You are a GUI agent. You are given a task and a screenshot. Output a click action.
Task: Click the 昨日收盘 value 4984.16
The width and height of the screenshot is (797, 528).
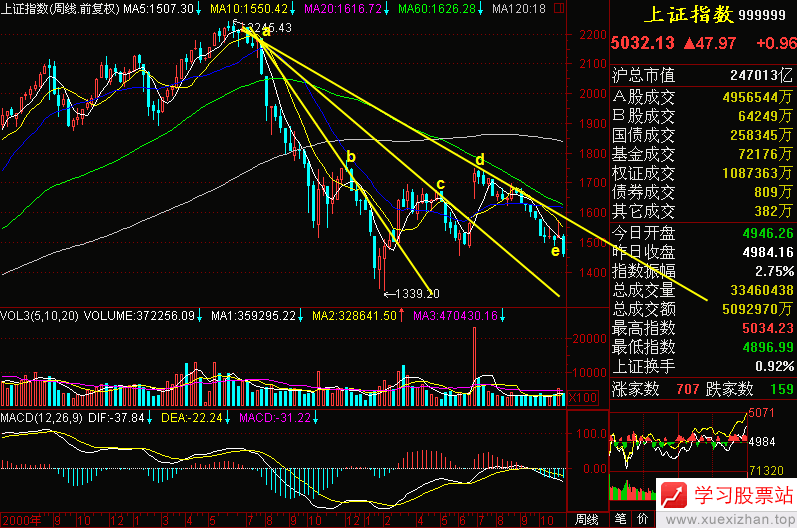[768, 252]
